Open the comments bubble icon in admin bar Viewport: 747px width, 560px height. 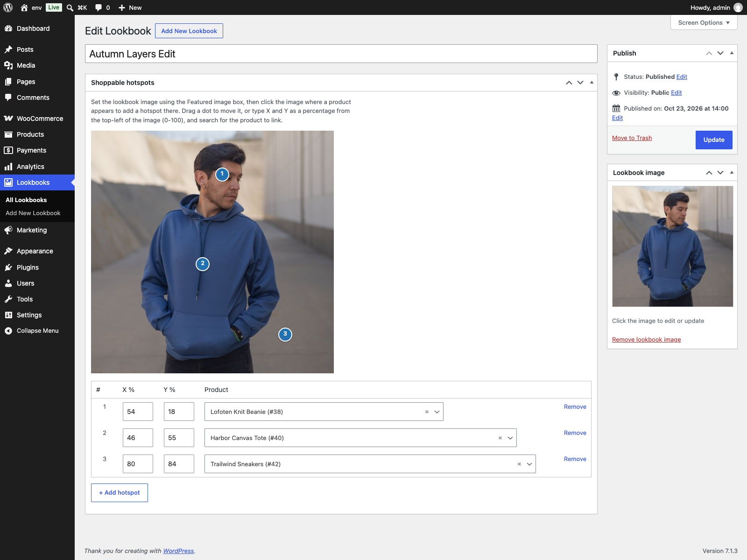tap(99, 7)
